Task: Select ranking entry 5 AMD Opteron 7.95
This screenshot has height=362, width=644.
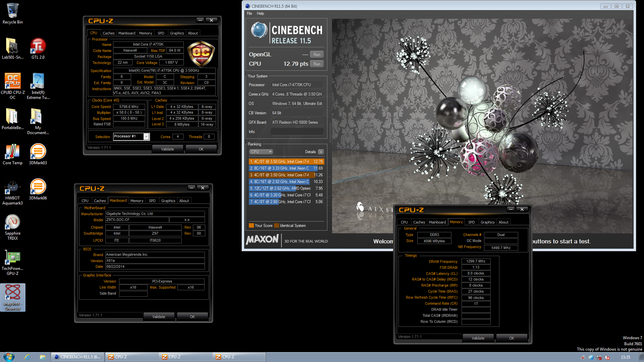Action: pyautogui.click(x=286, y=188)
